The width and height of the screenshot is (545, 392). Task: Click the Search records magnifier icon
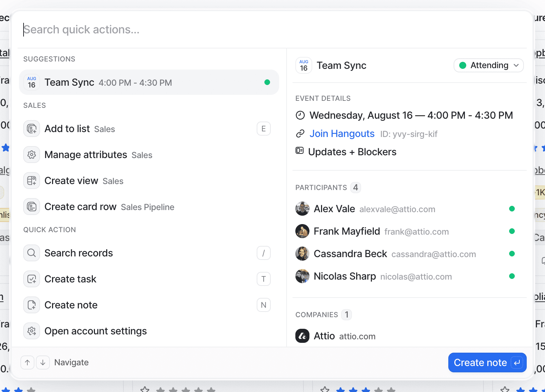[x=32, y=253]
